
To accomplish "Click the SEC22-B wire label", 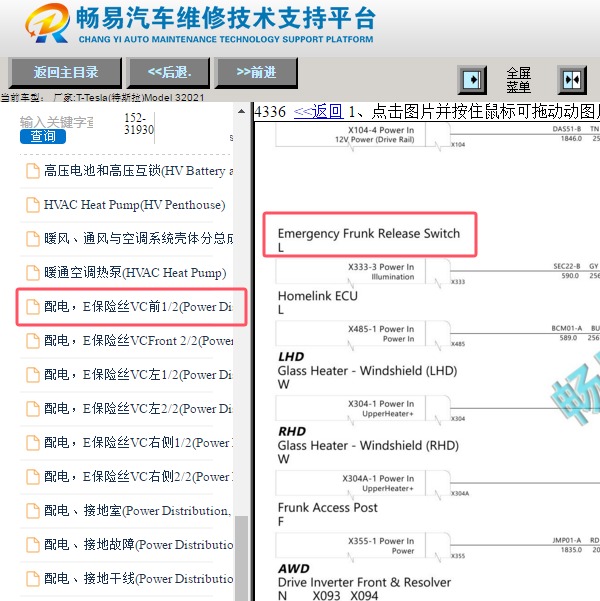I will pos(567,266).
